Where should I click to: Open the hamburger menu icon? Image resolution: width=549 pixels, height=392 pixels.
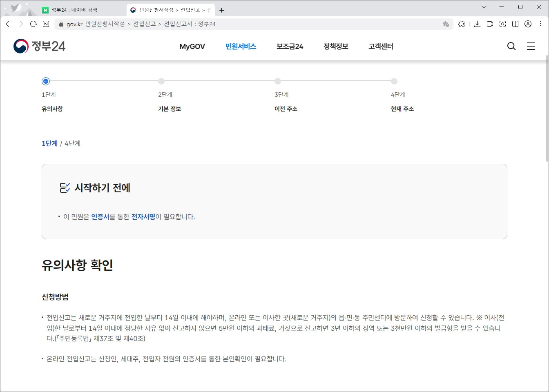point(531,46)
